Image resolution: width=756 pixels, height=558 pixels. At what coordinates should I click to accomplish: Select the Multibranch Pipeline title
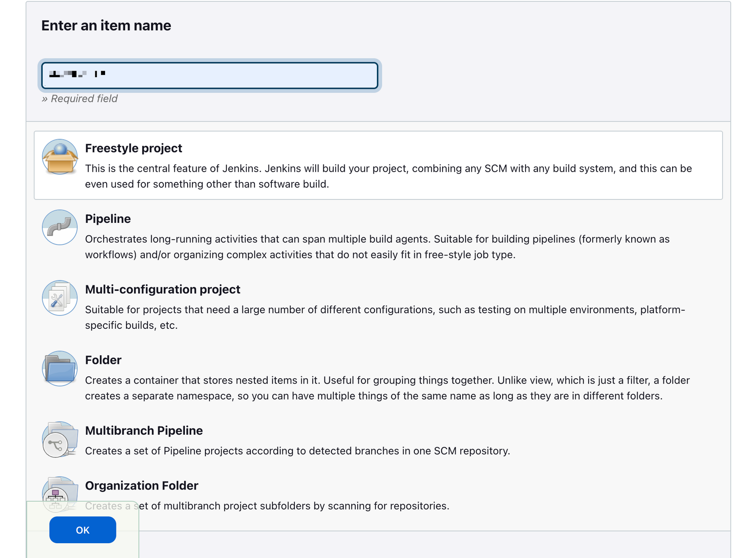tap(144, 431)
